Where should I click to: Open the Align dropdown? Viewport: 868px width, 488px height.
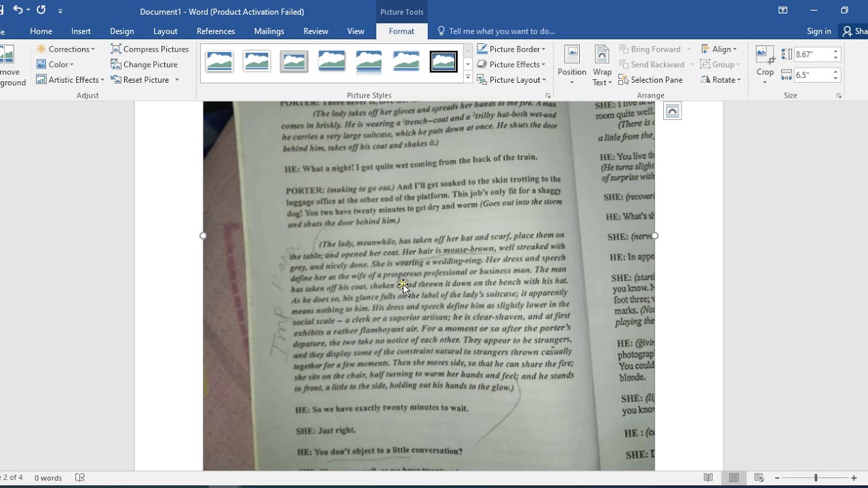point(719,49)
